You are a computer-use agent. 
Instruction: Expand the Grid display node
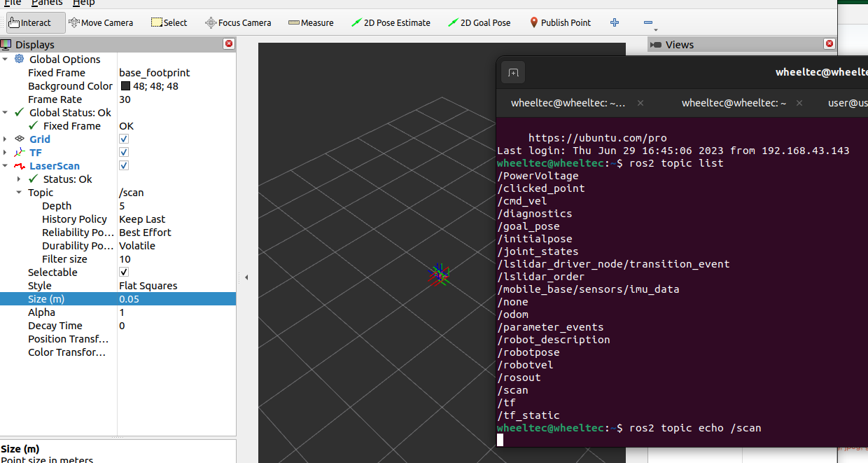(x=6, y=139)
